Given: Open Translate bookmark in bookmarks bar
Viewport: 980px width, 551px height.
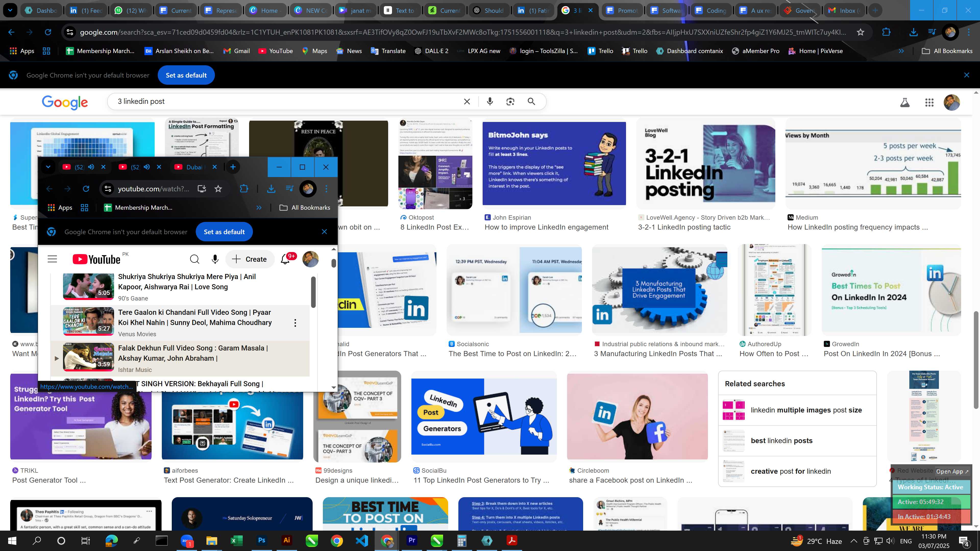Looking at the screenshot, I should [388, 51].
